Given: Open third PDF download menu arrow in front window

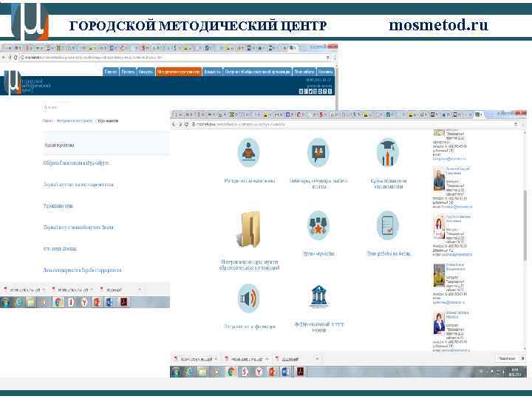Looking at the screenshot, I should (317, 358).
